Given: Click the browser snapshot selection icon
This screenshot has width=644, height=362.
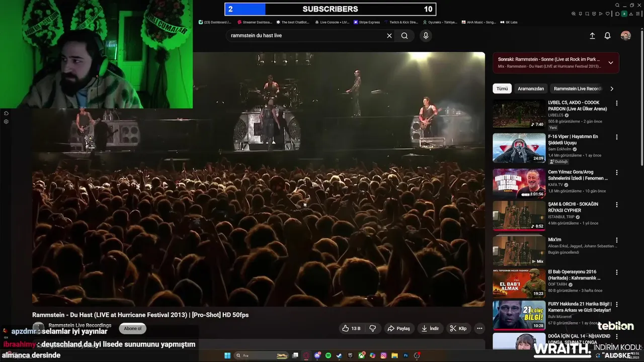Looking at the screenshot, I should (587, 14).
